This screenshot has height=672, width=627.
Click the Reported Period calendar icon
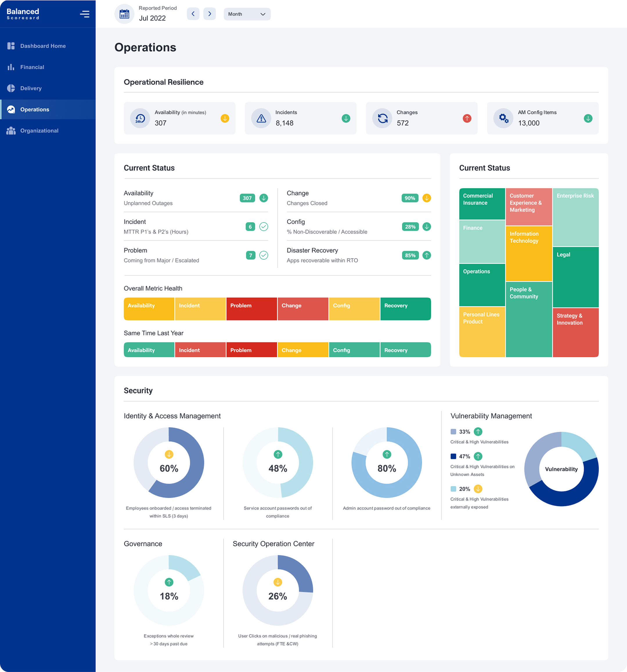click(124, 14)
